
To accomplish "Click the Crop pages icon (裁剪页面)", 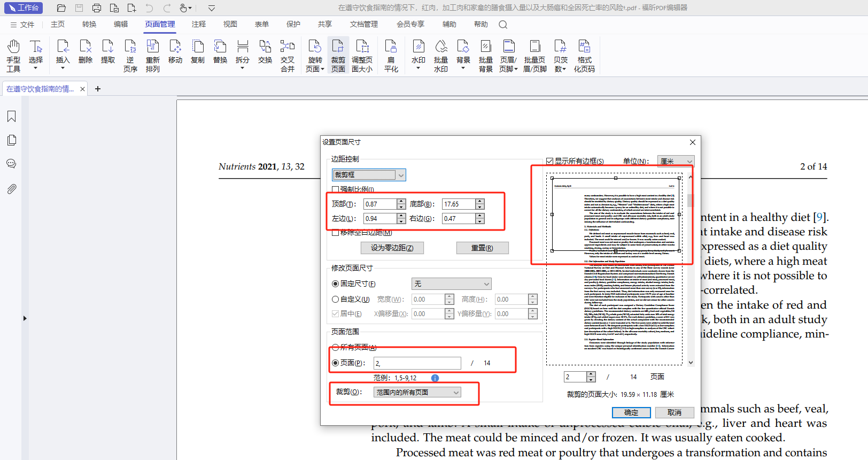I will [x=338, y=55].
